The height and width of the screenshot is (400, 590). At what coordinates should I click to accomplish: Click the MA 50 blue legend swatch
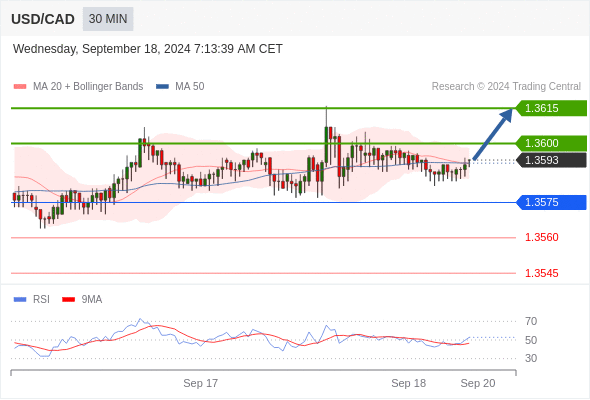point(162,87)
